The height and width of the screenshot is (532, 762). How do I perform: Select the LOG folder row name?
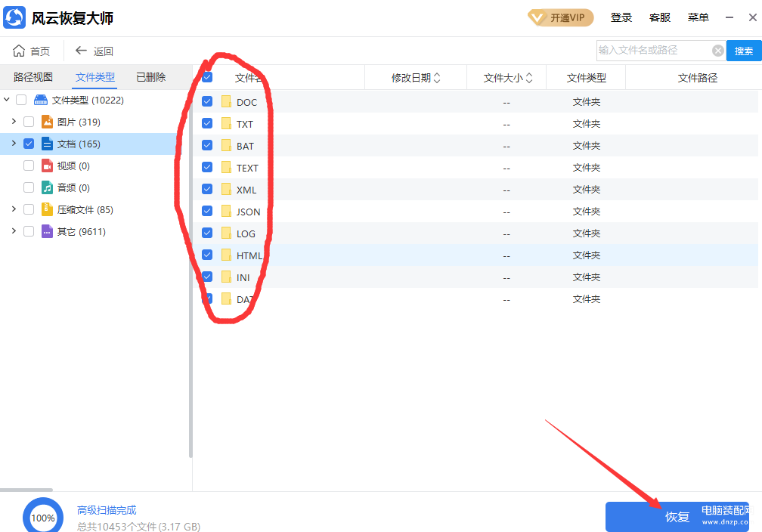[x=246, y=234]
